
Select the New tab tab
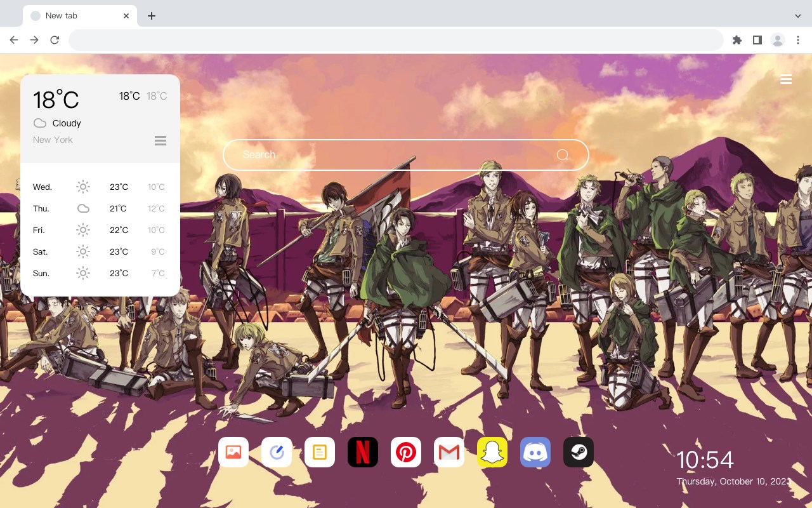(80, 16)
